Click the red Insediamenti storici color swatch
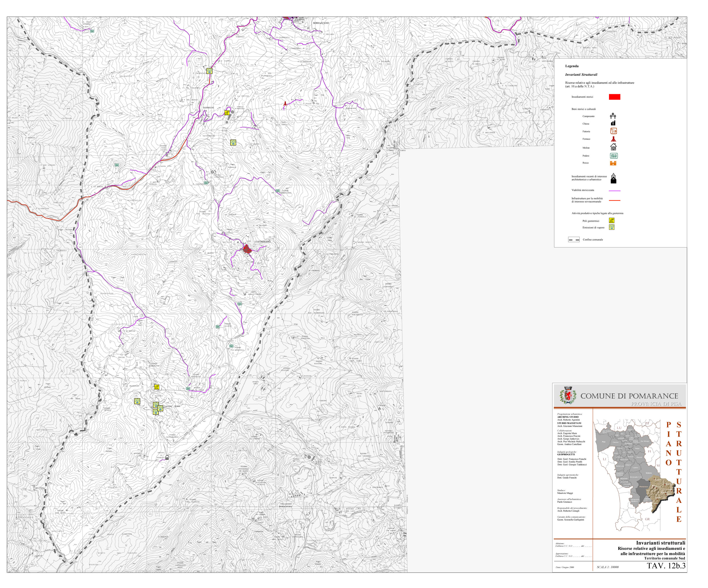The width and height of the screenshot is (708, 588). tap(615, 97)
